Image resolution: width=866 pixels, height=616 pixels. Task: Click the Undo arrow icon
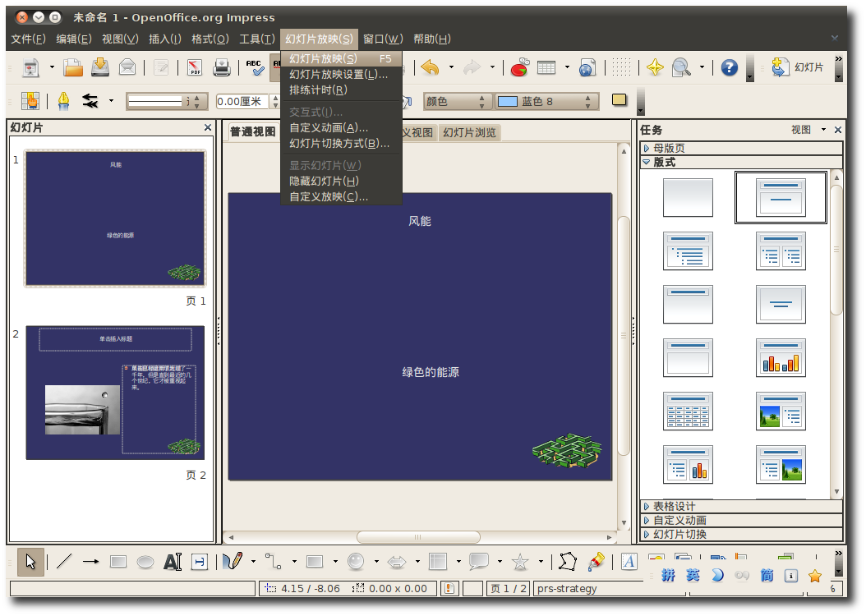point(430,68)
